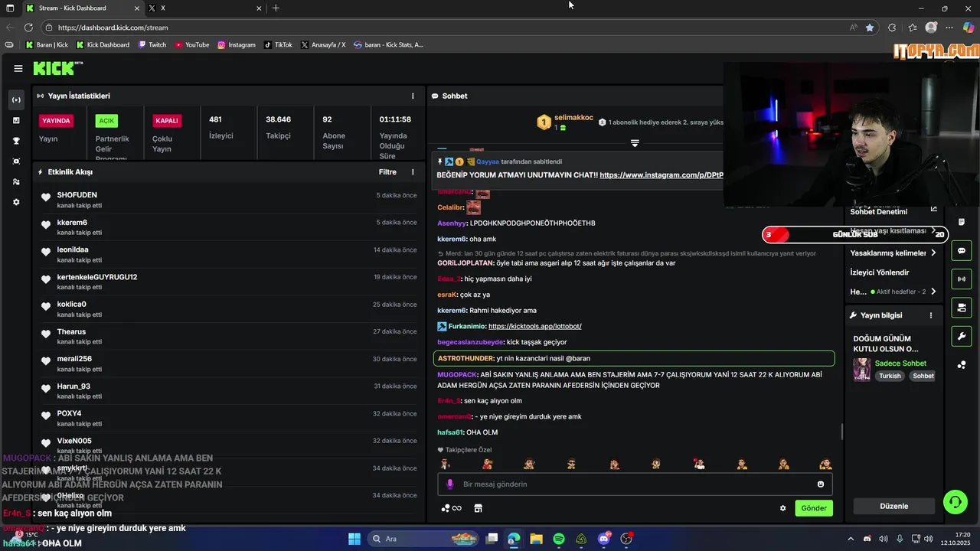Toggle the chat panel icon on the right rail
This screenshot has height=551, width=980.
pos(962,250)
